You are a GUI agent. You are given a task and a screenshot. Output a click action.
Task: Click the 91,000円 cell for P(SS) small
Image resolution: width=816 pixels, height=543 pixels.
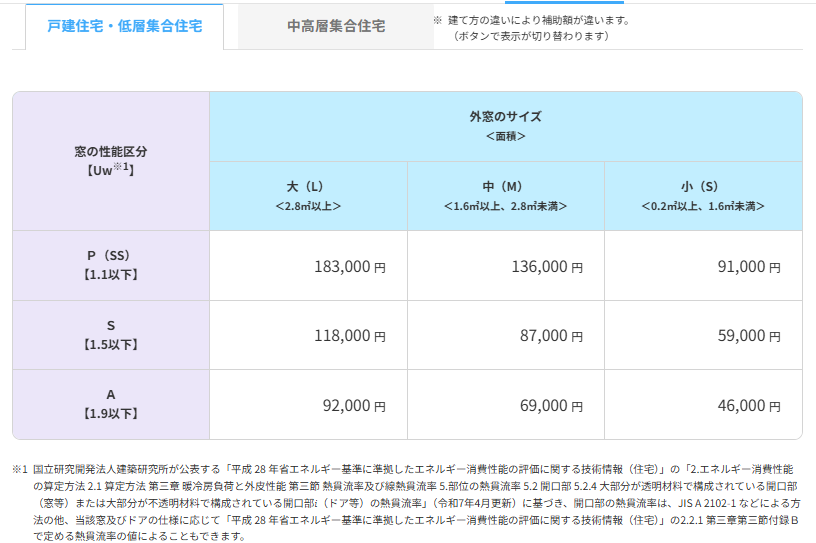point(704,266)
